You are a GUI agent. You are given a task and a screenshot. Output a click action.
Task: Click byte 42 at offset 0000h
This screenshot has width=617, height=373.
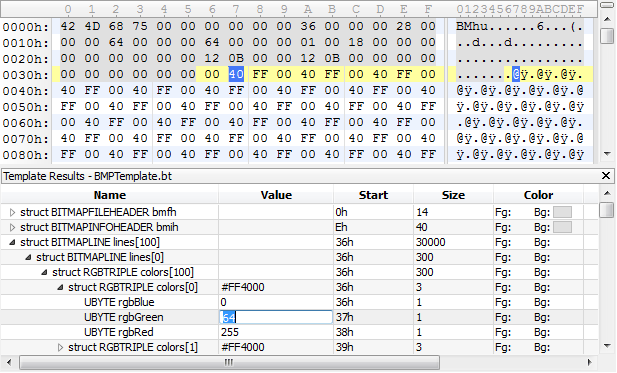(68, 26)
